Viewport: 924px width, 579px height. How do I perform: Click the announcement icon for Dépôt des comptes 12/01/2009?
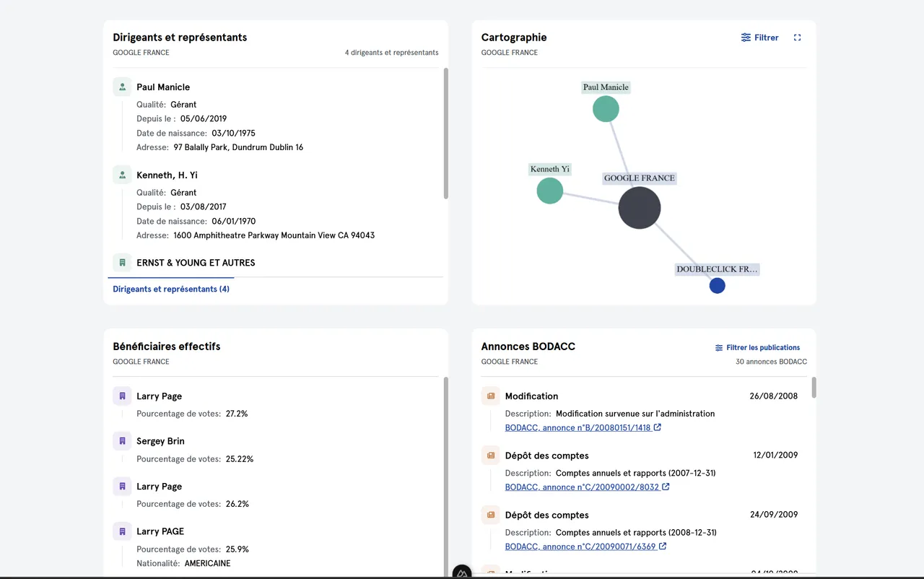click(x=491, y=456)
